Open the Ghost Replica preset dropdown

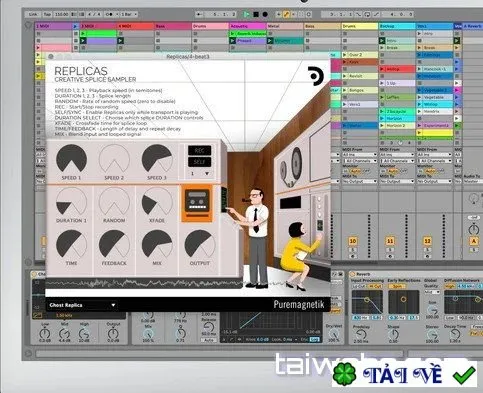pyautogui.click(x=82, y=305)
